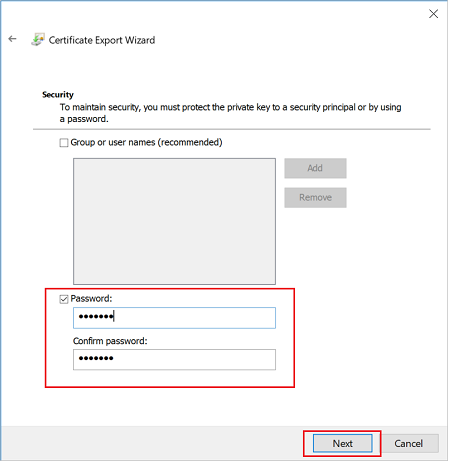
Task: Click inside the empty group names list box
Action: click(x=174, y=221)
